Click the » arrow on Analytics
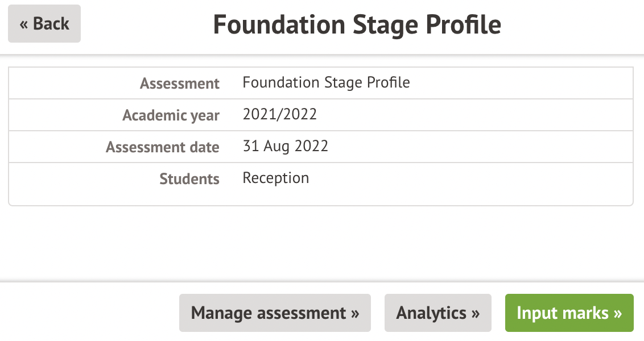 pos(476,313)
